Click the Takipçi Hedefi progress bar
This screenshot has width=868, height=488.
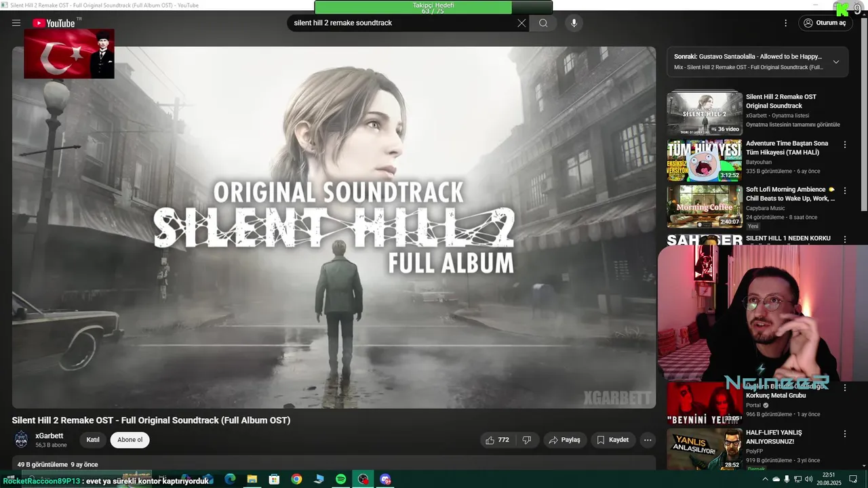point(433,7)
